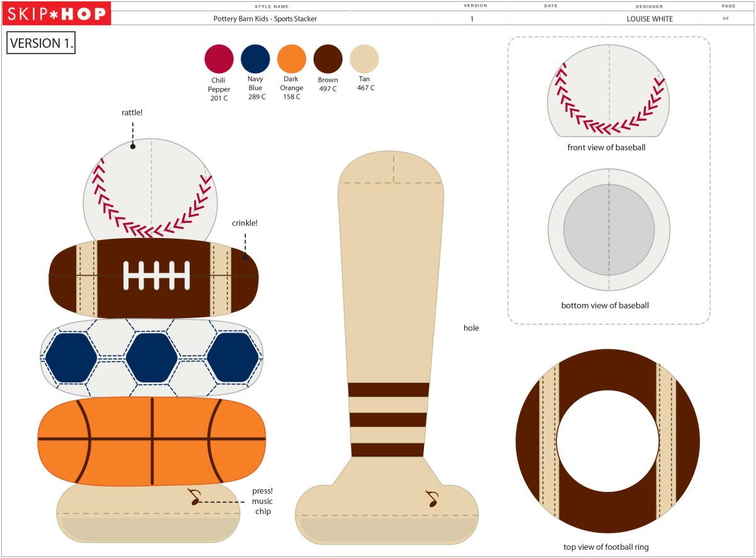Click the front view baseball illustration
The height and width of the screenshot is (558, 756).
click(608, 91)
